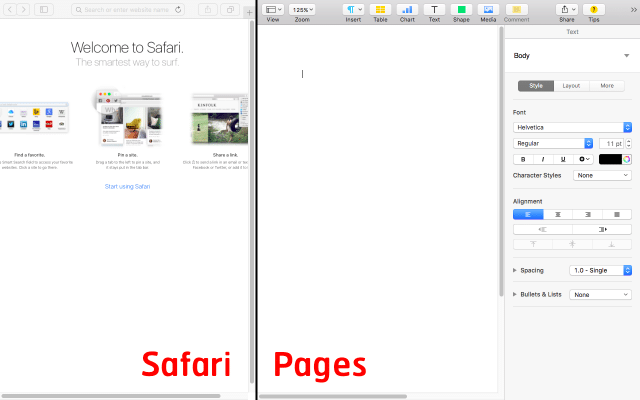Expand Spacing section
The height and width of the screenshot is (400, 640).
pyautogui.click(x=515, y=270)
